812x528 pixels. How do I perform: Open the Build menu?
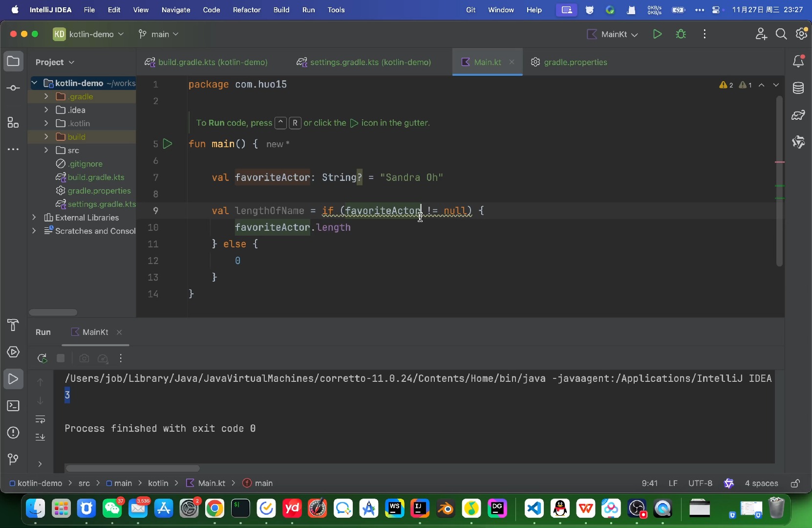[281, 10]
